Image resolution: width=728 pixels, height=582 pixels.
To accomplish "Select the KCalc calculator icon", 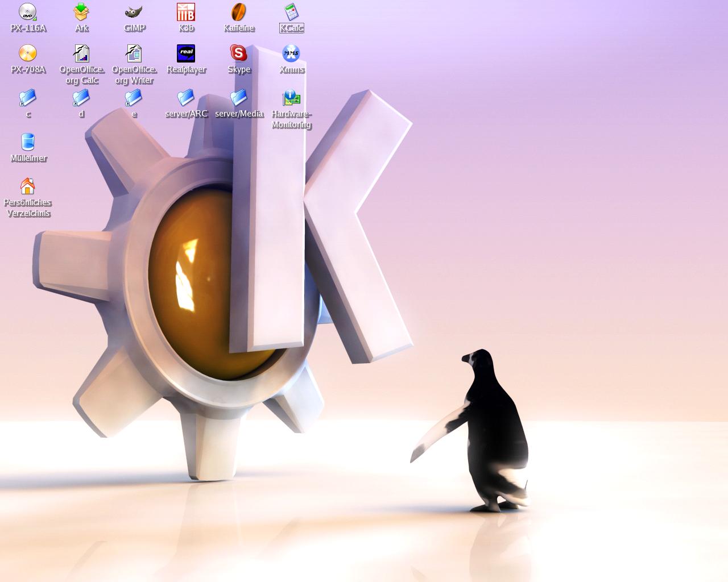I will click(291, 12).
